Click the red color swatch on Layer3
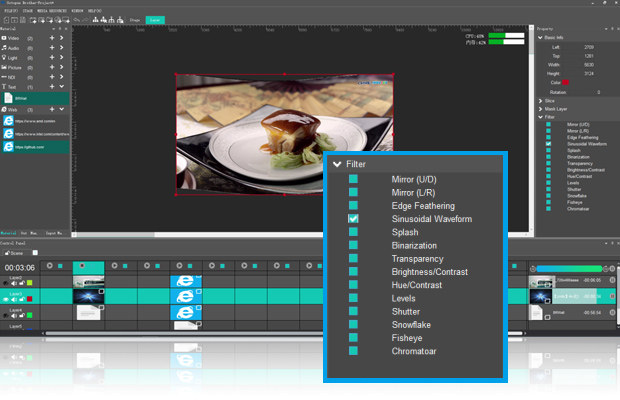The image size is (620, 400). tap(30, 299)
